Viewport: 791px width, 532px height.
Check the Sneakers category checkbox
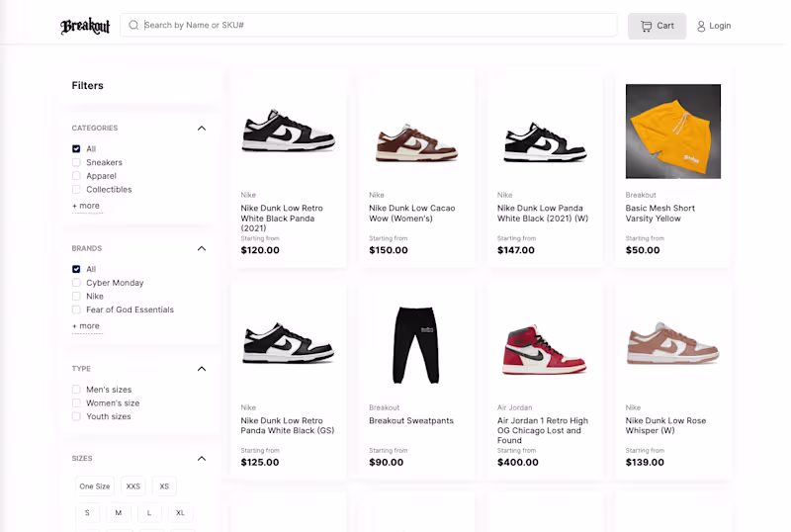(76, 162)
